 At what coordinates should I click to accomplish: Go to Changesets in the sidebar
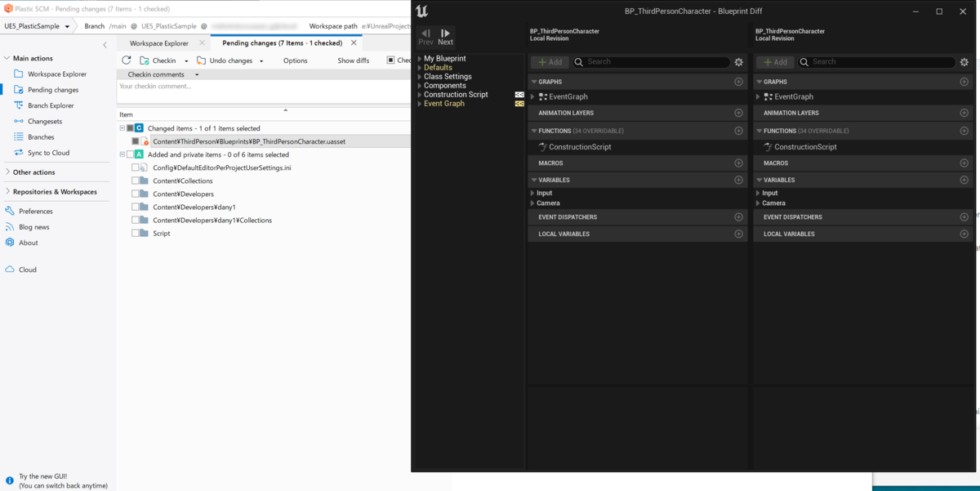point(38,122)
